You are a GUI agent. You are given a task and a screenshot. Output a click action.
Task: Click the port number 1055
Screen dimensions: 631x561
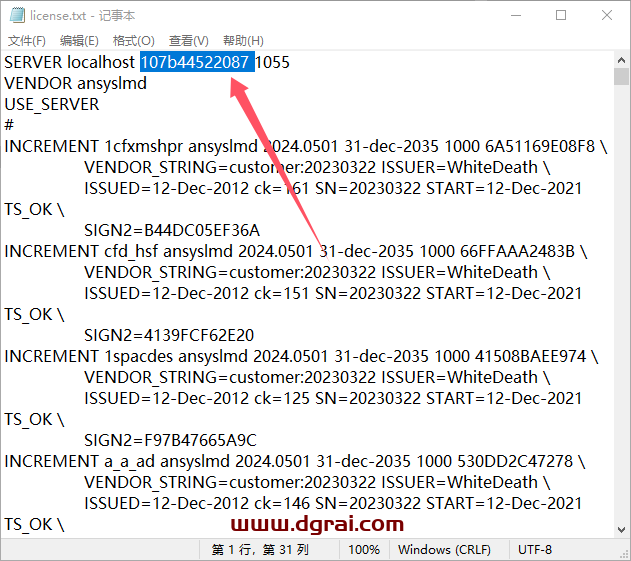[x=272, y=62]
